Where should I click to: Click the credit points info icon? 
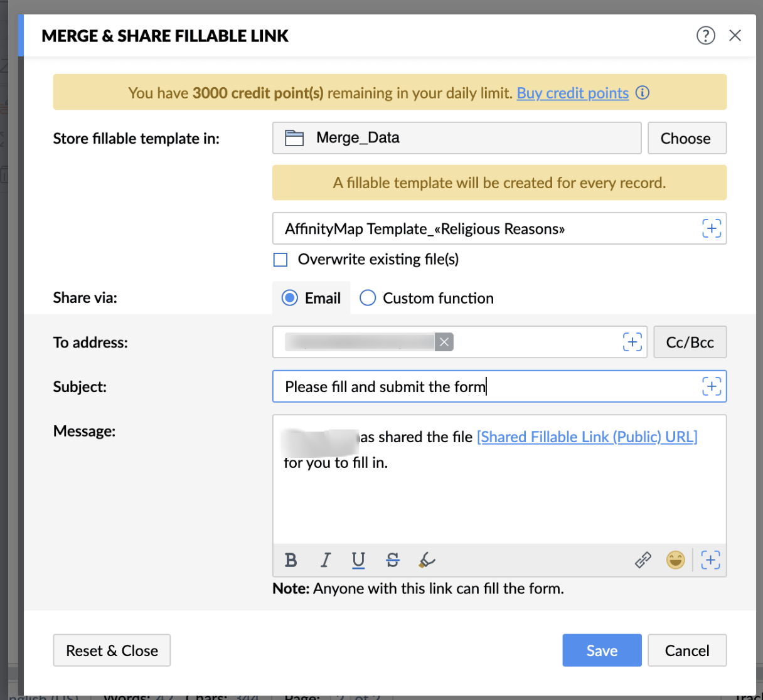point(643,93)
